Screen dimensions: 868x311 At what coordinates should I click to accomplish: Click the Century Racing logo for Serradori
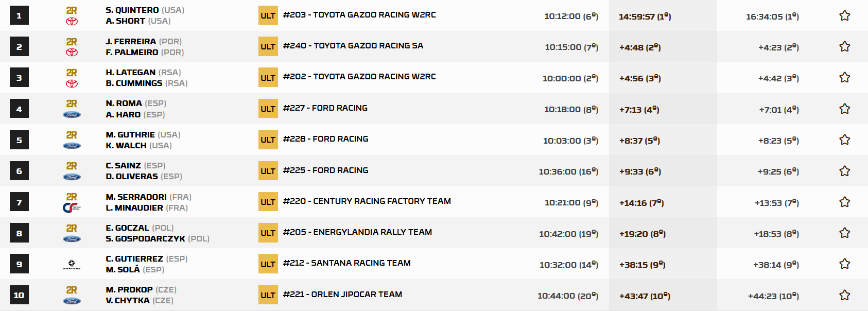coord(72,208)
